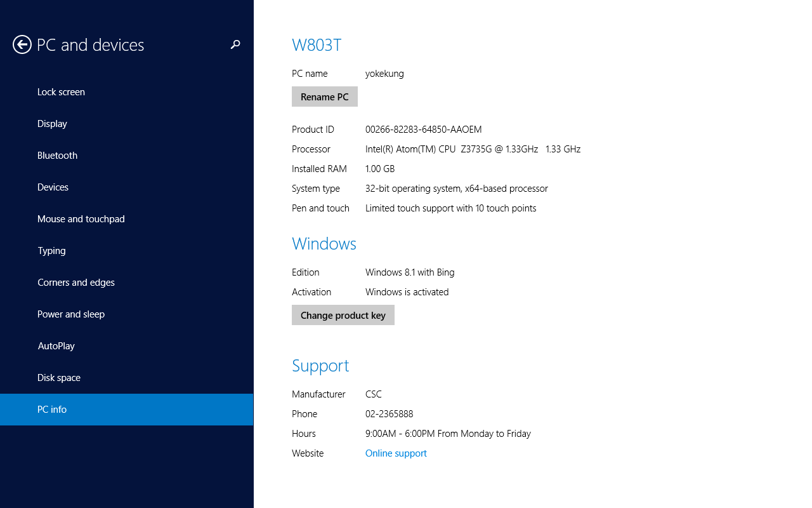Viewport: 812px width, 508px height.
Task: Click the Edition label
Action: pyautogui.click(x=305, y=272)
